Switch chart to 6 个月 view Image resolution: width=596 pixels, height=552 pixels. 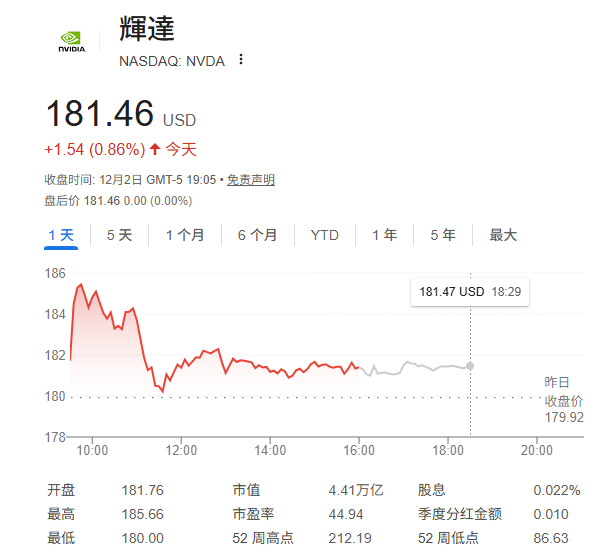pyautogui.click(x=257, y=235)
